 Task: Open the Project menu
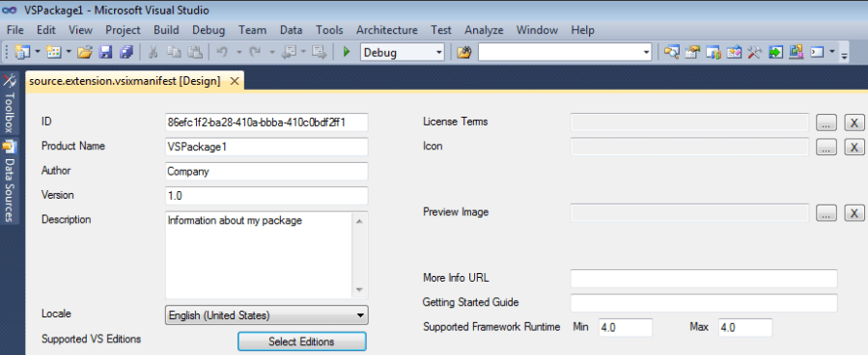(x=123, y=30)
